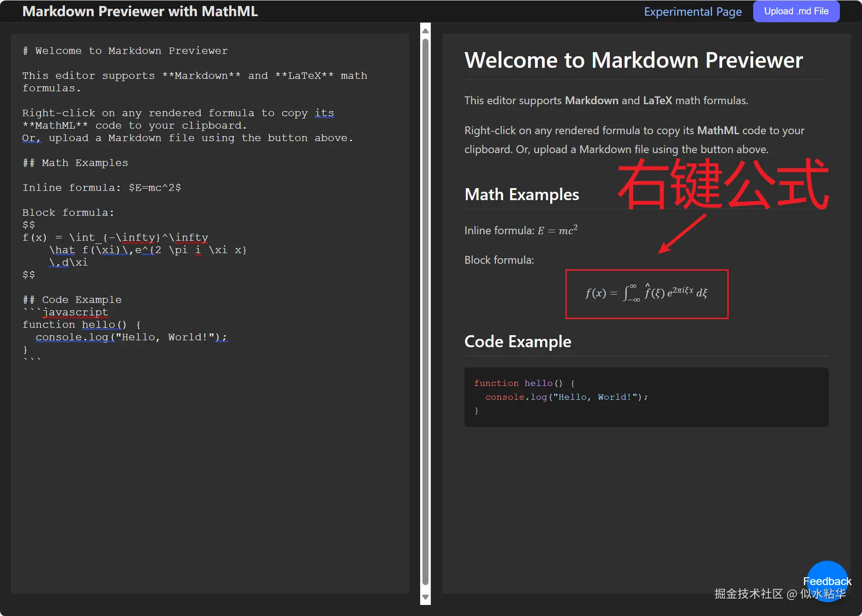Screen dimensions: 862x616
Task: Open the Experimental Page link
Action: (x=693, y=12)
